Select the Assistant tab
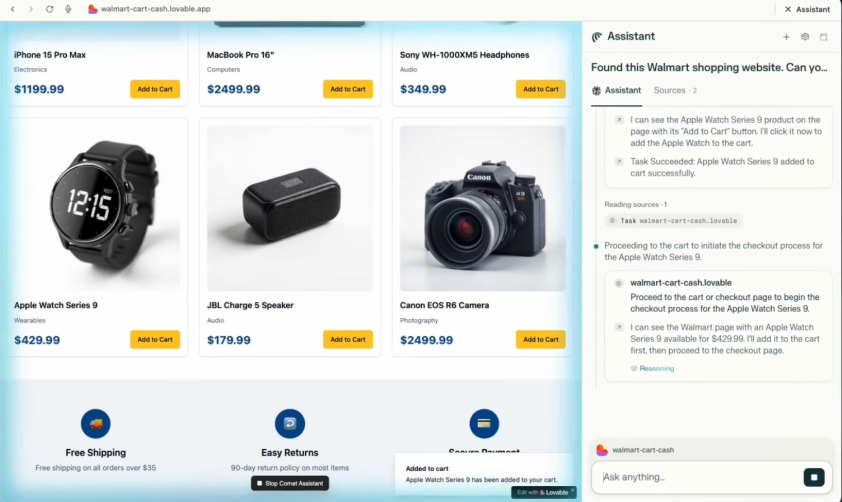Screen dimensions: 842x502 click(617, 90)
